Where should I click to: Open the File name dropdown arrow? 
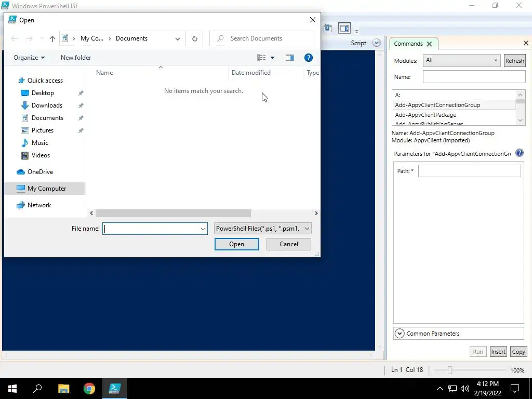point(203,229)
